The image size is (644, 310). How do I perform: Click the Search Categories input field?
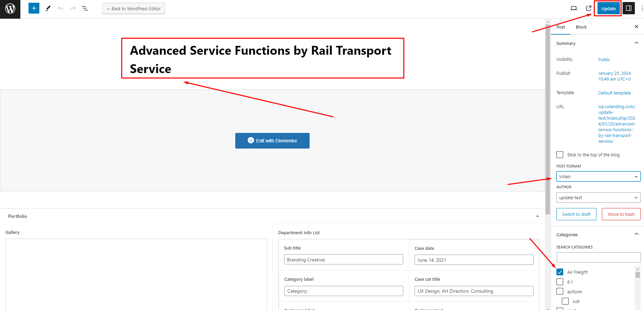point(598,257)
